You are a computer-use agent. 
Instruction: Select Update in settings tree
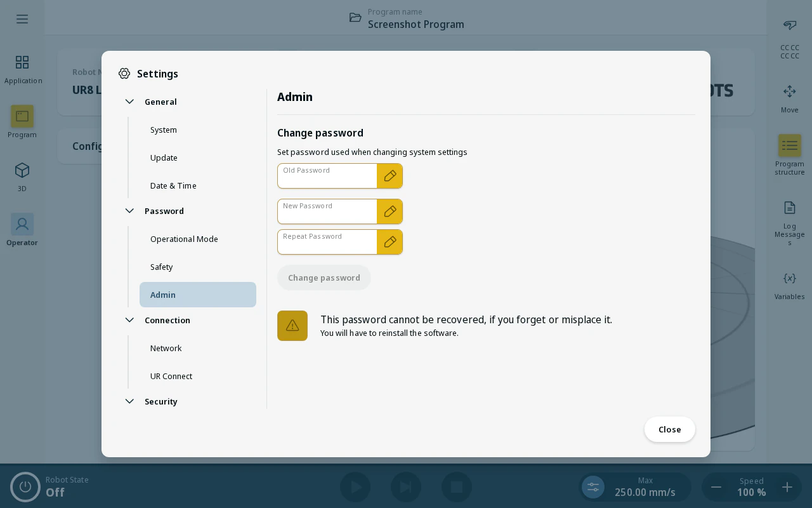point(198,157)
